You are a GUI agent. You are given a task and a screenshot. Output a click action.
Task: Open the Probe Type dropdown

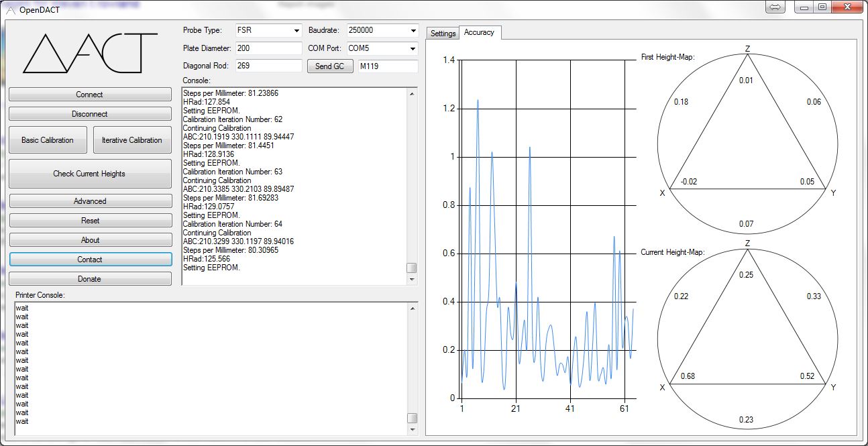[296, 31]
